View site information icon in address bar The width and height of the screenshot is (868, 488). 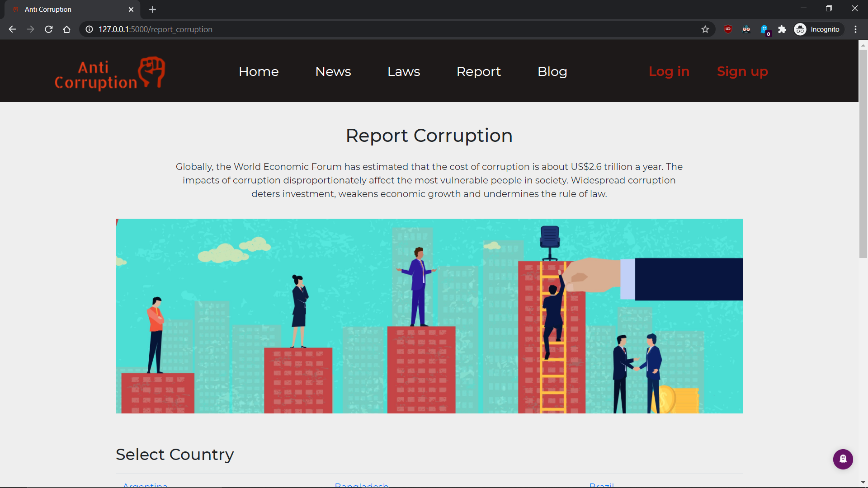pyautogui.click(x=90, y=29)
